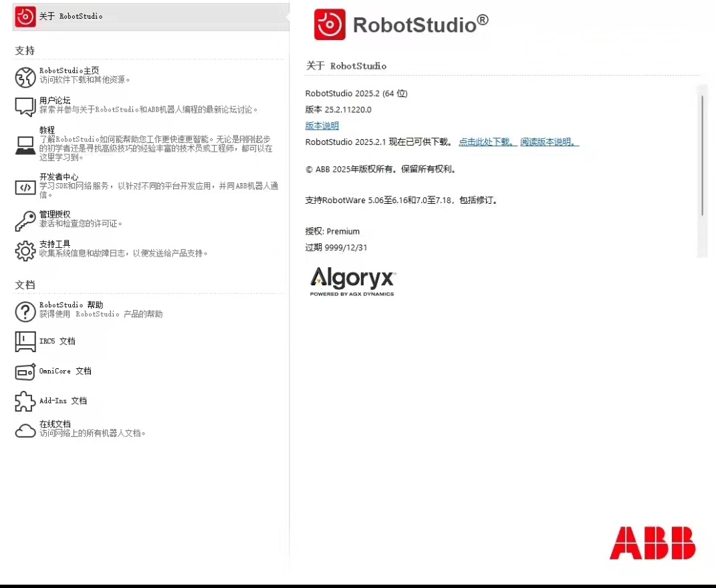Open the 在线文档 entry title
Screen dimensions: 716x588
click(x=55, y=424)
